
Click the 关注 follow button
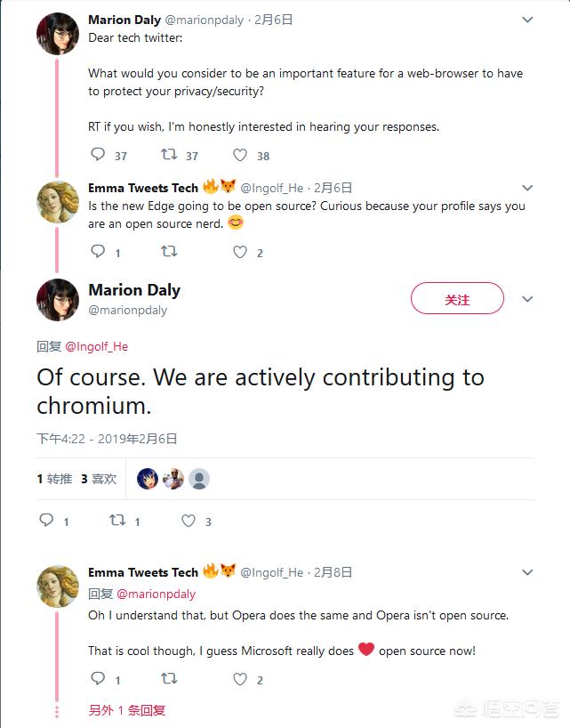pyautogui.click(x=457, y=300)
